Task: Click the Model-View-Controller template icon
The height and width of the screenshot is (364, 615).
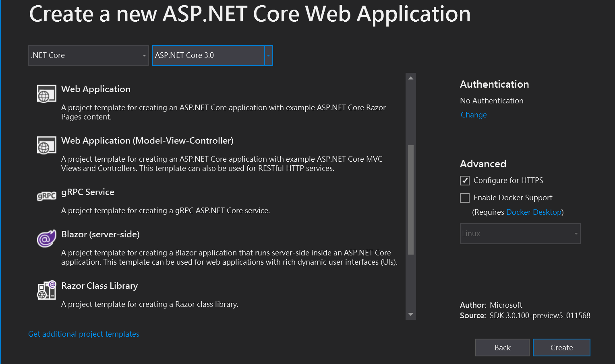Action: 46,145
